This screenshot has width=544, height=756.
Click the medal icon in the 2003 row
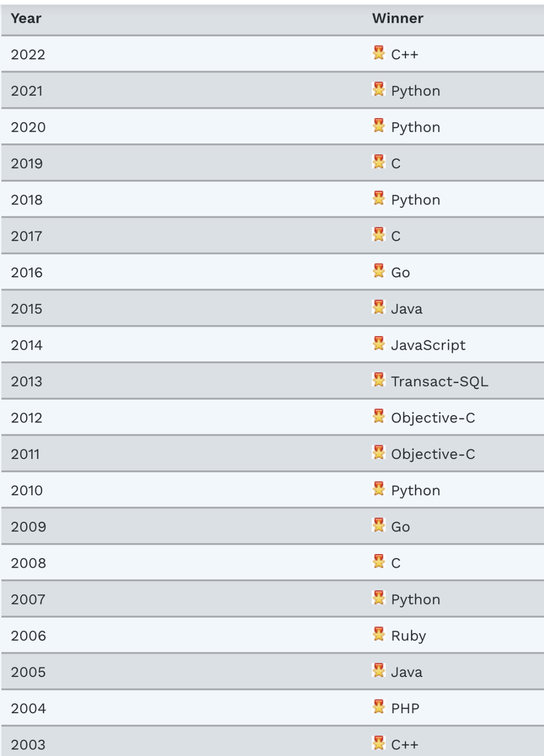tap(379, 743)
